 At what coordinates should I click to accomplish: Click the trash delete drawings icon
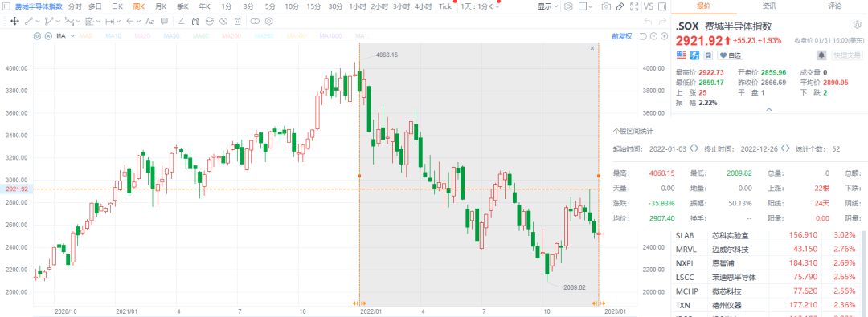[237, 22]
